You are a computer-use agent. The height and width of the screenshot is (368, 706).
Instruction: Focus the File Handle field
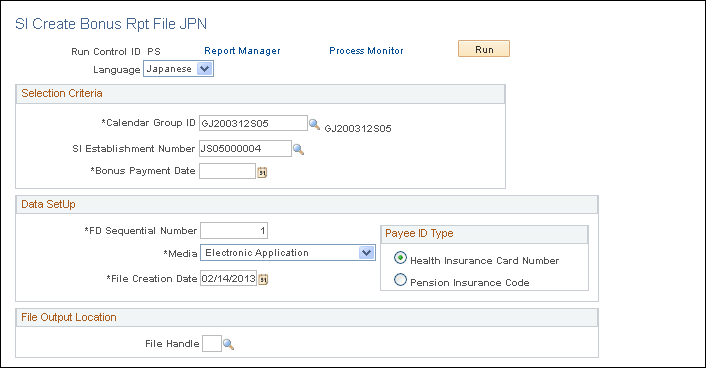pos(212,344)
